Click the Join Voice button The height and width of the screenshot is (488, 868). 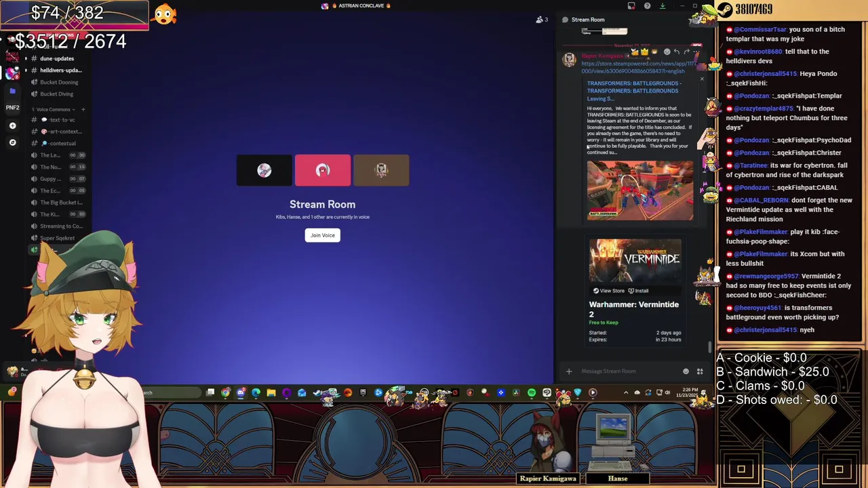323,235
